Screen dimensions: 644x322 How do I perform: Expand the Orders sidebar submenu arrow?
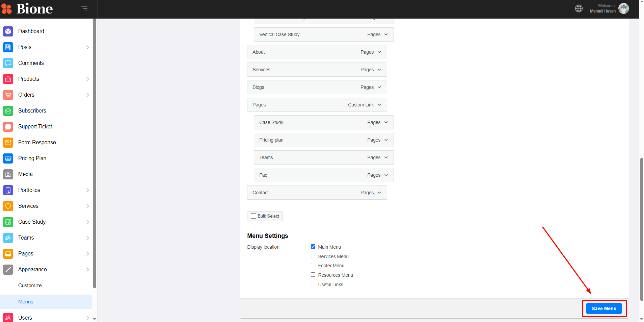pyautogui.click(x=87, y=95)
